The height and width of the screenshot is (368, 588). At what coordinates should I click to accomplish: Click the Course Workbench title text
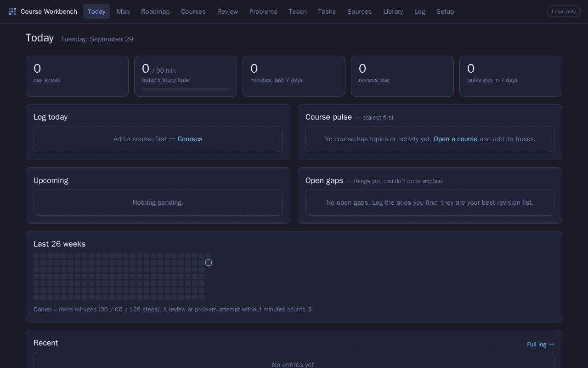pyautogui.click(x=49, y=11)
